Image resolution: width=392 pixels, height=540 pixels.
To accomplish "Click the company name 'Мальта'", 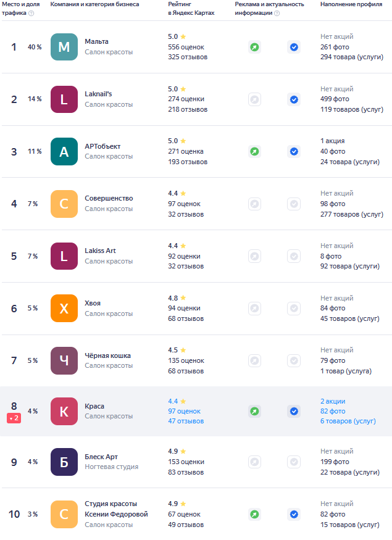I will click(x=97, y=41).
